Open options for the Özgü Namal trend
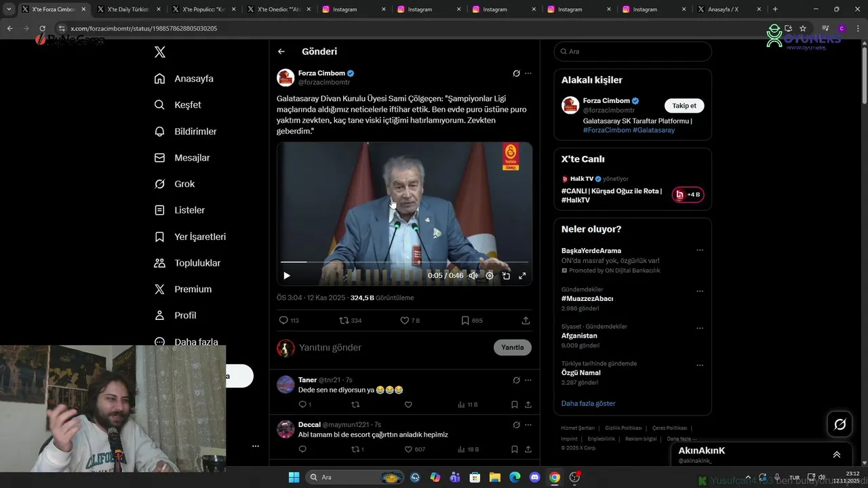Viewport: 868px width, 488px height. click(x=700, y=365)
